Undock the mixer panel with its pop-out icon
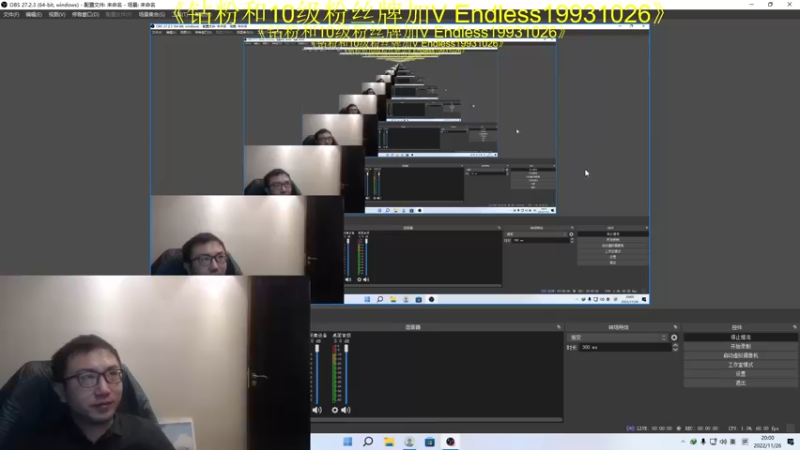 point(559,327)
